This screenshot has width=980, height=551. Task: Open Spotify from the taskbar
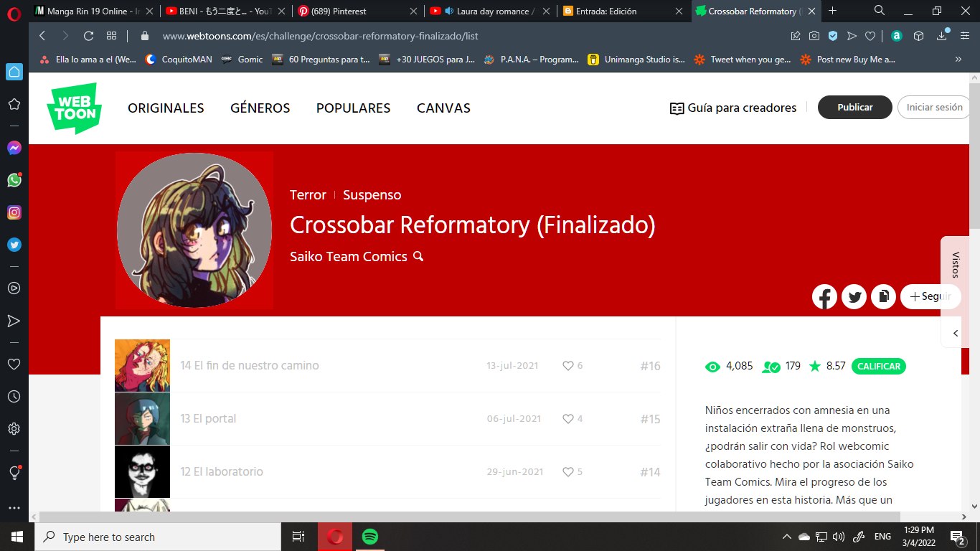pos(370,537)
